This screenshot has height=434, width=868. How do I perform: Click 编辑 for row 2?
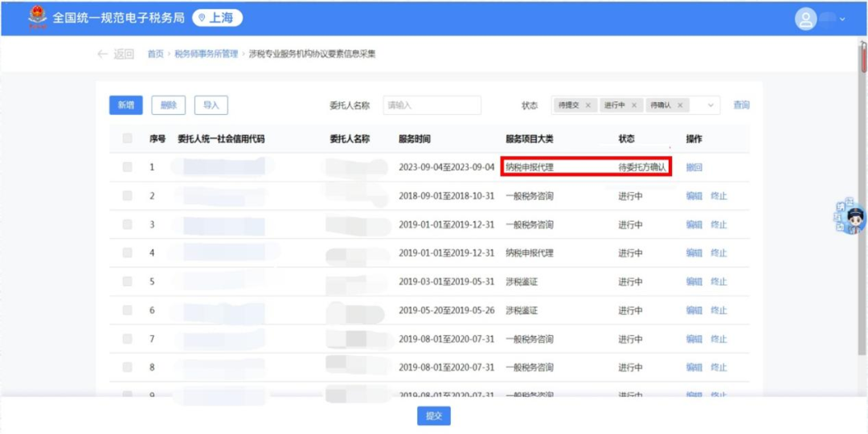[694, 195]
